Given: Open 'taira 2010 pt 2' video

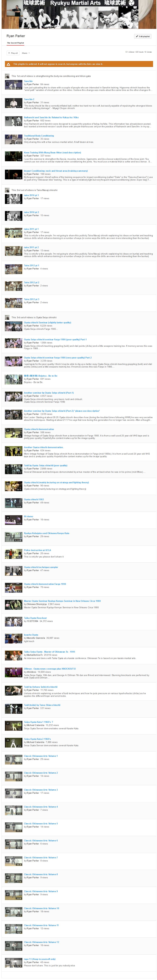Looking at the screenshot, I should [x=31, y=212].
